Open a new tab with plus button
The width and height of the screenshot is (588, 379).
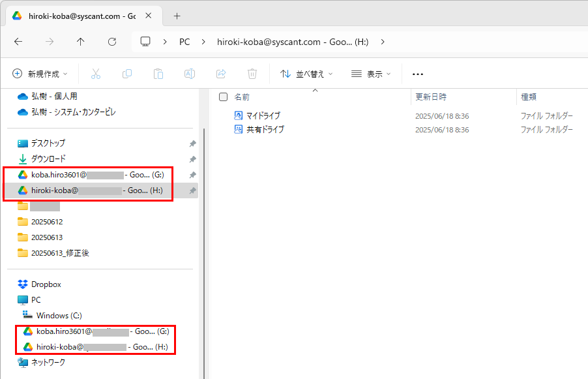pyautogui.click(x=177, y=16)
